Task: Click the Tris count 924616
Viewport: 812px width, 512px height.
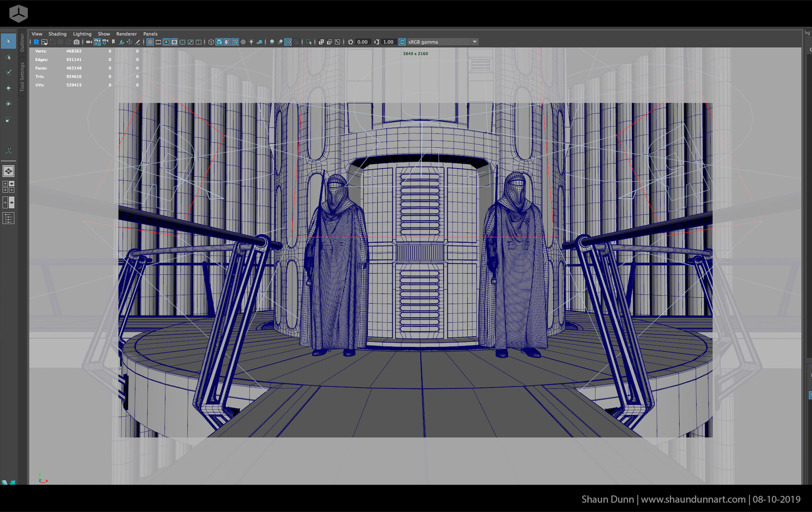Action: click(74, 77)
